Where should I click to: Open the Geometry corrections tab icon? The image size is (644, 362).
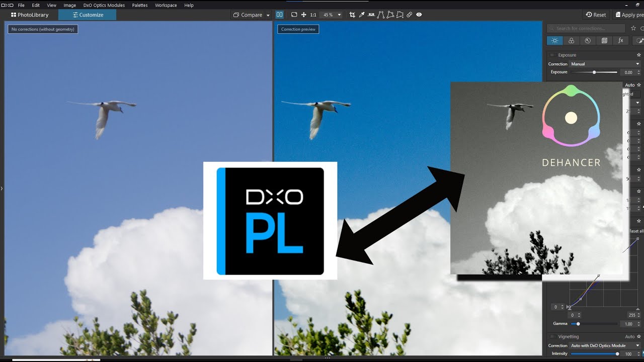[x=604, y=41]
